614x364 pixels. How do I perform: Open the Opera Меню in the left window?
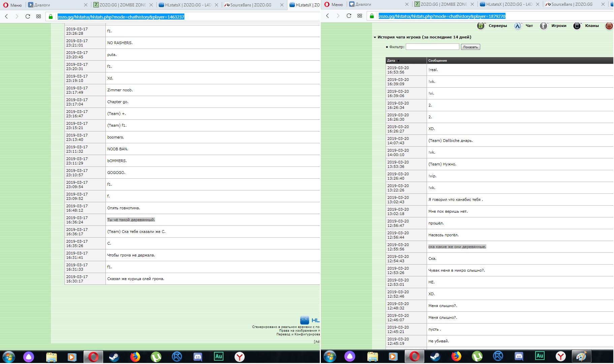(12, 5)
